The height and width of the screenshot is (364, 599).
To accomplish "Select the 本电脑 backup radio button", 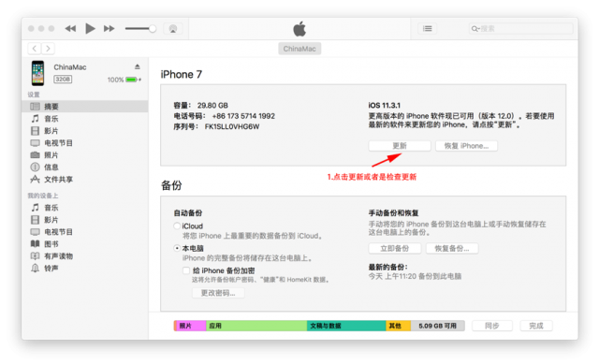I will pyautogui.click(x=177, y=248).
